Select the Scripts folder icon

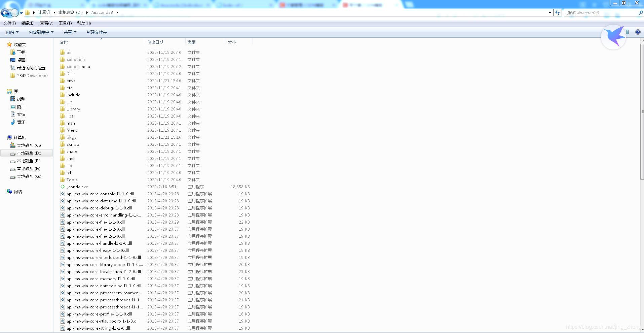click(x=63, y=144)
